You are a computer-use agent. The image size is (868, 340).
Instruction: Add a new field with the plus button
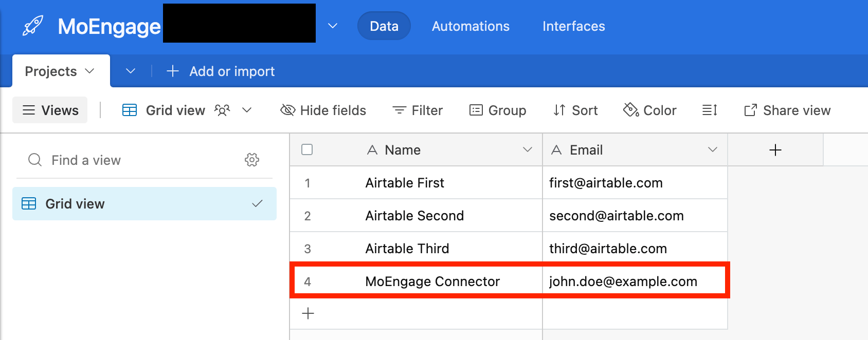click(x=775, y=150)
